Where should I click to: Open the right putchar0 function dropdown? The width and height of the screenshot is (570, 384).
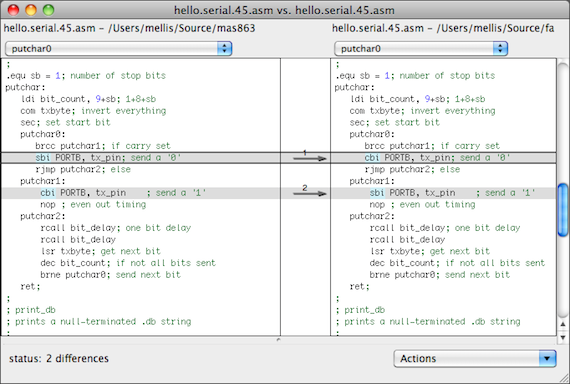421,49
